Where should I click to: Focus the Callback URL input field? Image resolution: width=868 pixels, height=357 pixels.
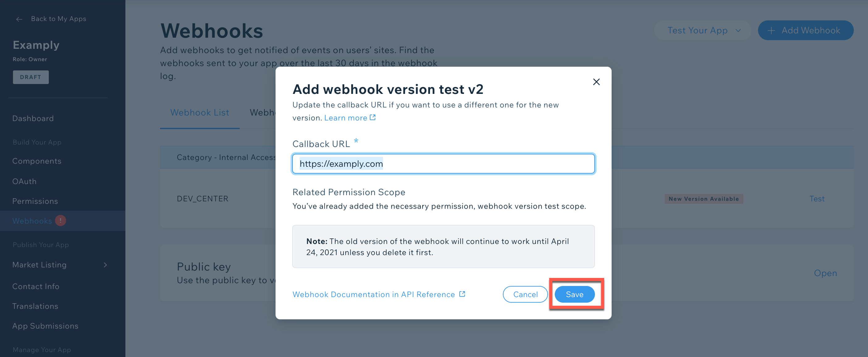(x=443, y=164)
